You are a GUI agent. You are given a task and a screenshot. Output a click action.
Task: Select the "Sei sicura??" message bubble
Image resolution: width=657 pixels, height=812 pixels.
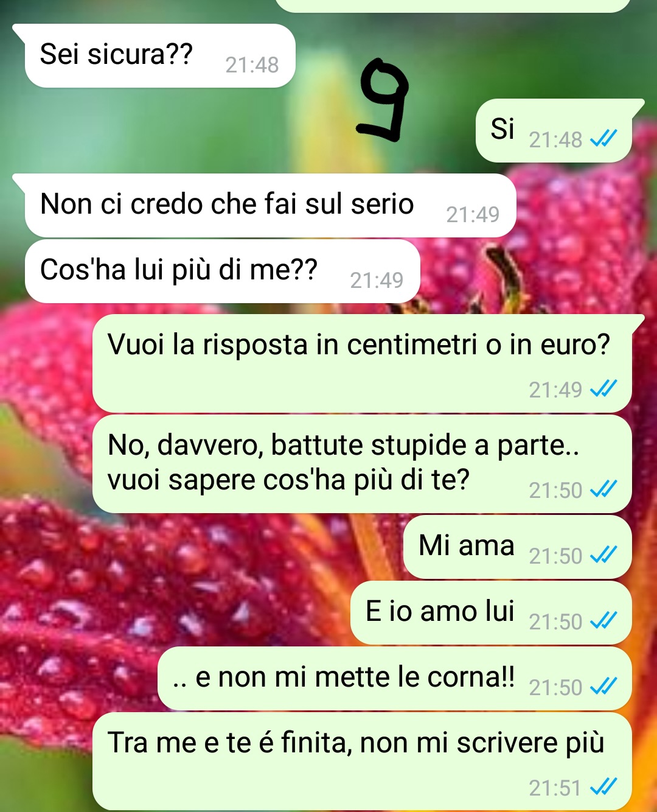tap(159, 56)
